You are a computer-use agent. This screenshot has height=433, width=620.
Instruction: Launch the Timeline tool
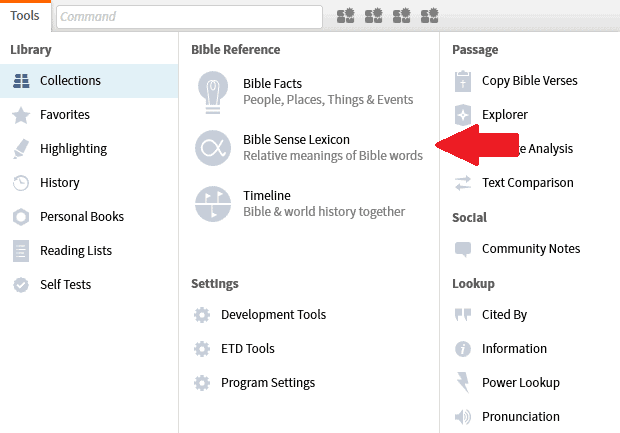266,196
